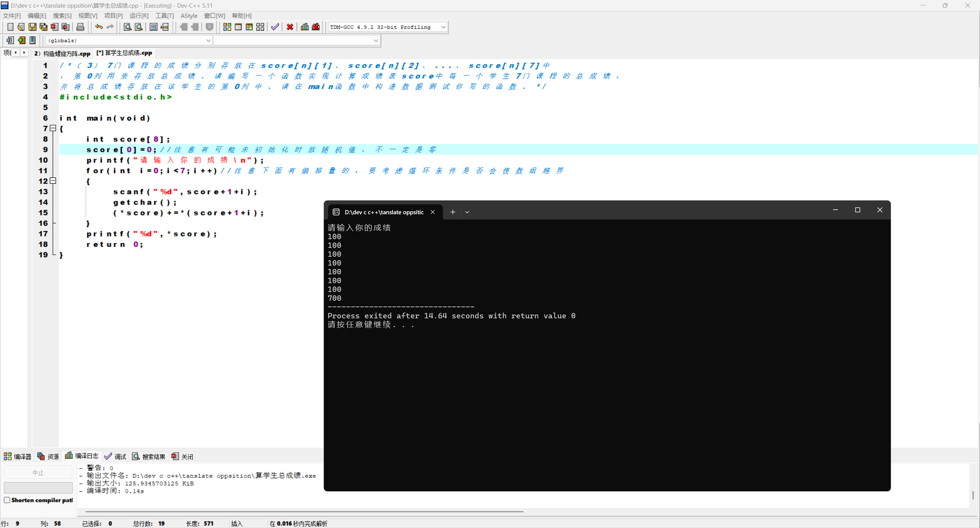
Task: Collapse for-loop block fold at line 12
Action: click(x=53, y=181)
